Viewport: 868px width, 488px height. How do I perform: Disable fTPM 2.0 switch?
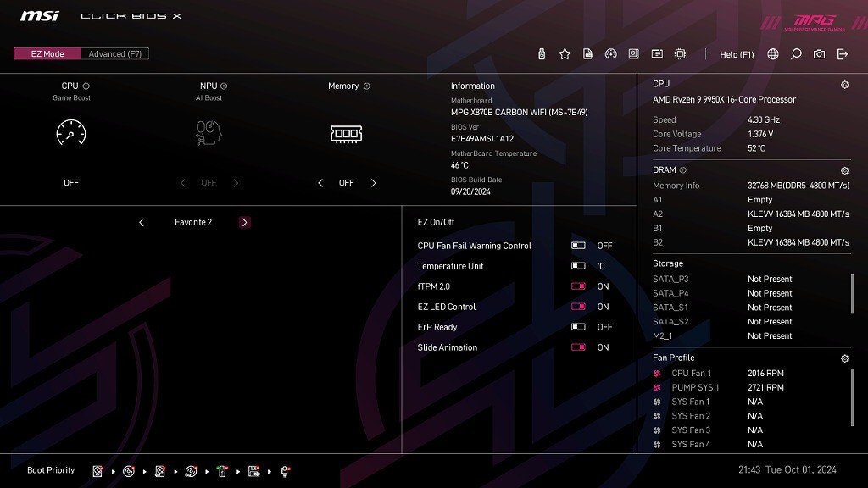578,286
